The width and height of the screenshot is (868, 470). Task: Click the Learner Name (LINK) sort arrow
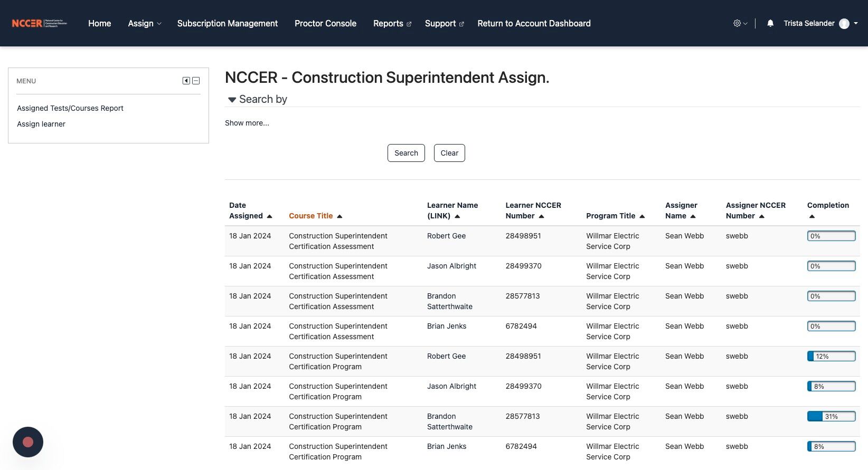(457, 216)
